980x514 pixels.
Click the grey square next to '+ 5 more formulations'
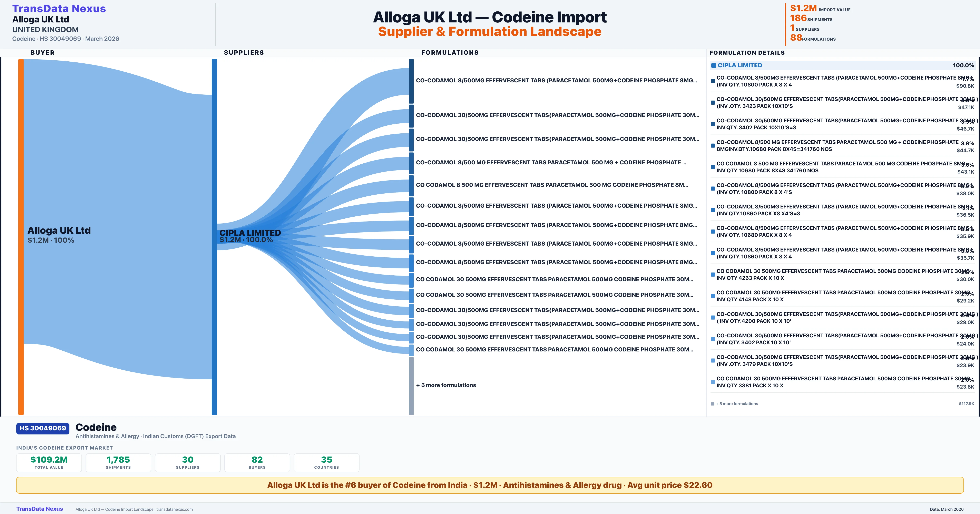[x=712, y=404]
